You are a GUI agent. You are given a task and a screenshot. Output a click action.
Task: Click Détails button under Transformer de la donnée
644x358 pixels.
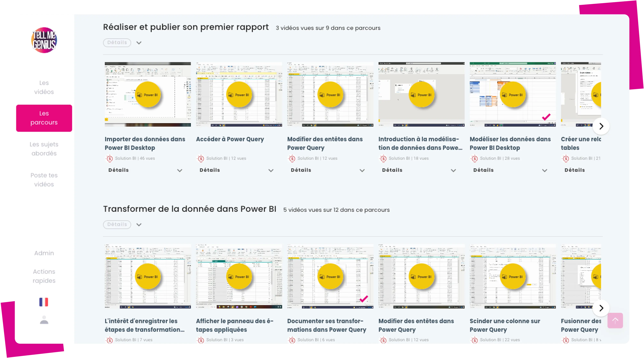pyautogui.click(x=117, y=224)
